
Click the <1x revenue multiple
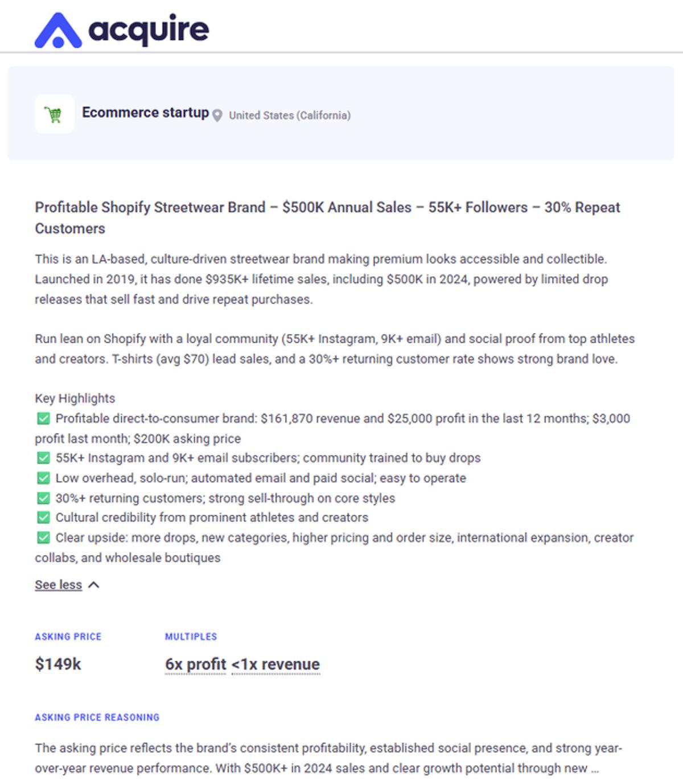(x=275, y=664)
